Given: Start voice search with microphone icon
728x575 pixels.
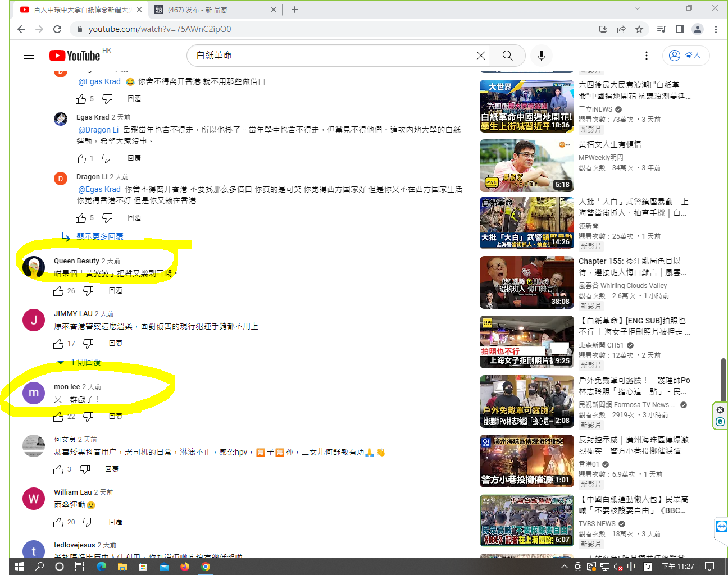Looking at the screenshot, I should click(x=542, y=56).
